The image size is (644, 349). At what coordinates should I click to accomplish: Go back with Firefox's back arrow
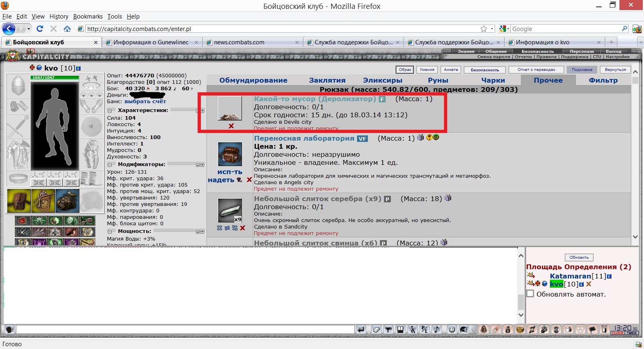pos(9,29)
